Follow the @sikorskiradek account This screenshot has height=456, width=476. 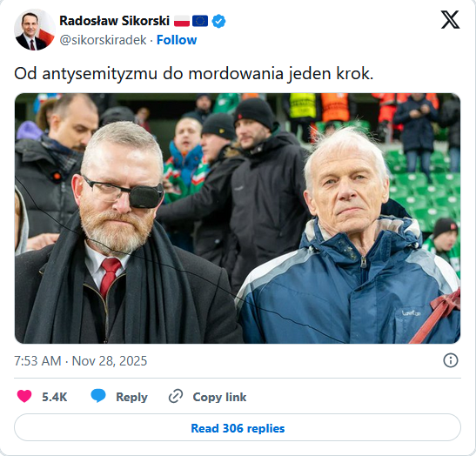[x=177, y=40]
